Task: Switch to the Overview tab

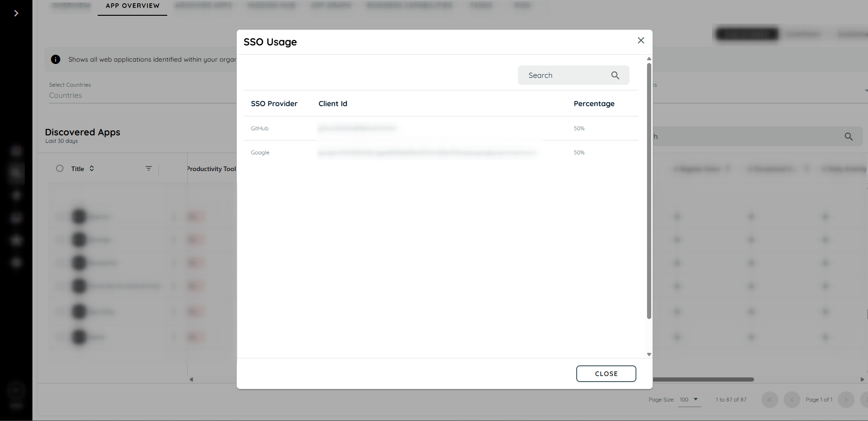Action: click(70, 5)
